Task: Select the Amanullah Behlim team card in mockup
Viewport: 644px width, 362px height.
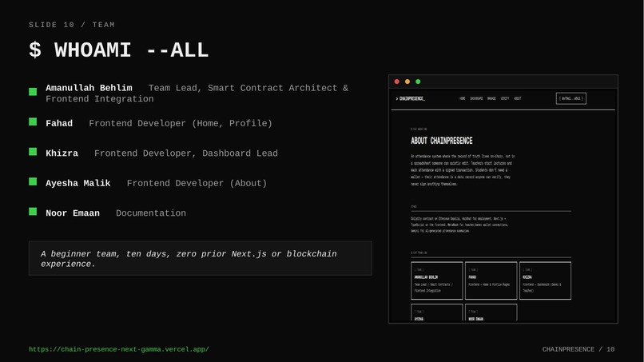Action: point(436,280)
